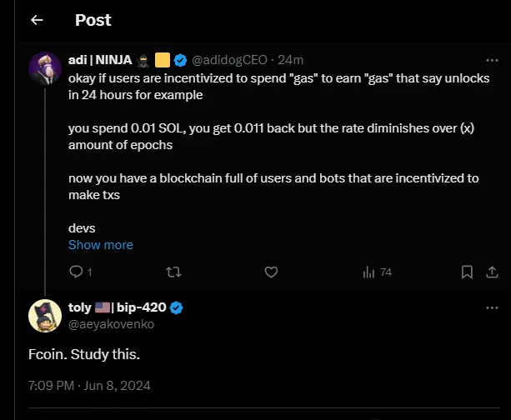Open more options on toly's post
Screen dimensions: 511x420
tap(492, 308)
